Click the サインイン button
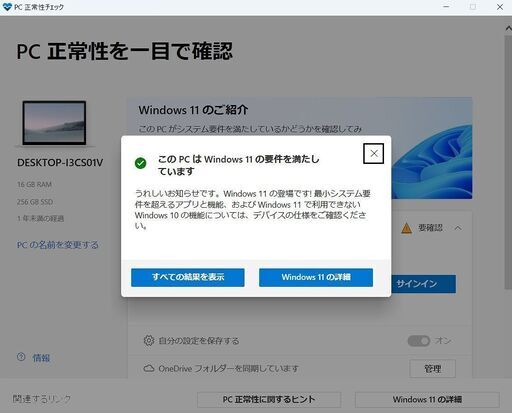Image resolution: width=512 pixels, height=413 pixels. pyautogui.click(x=423, y=284)
